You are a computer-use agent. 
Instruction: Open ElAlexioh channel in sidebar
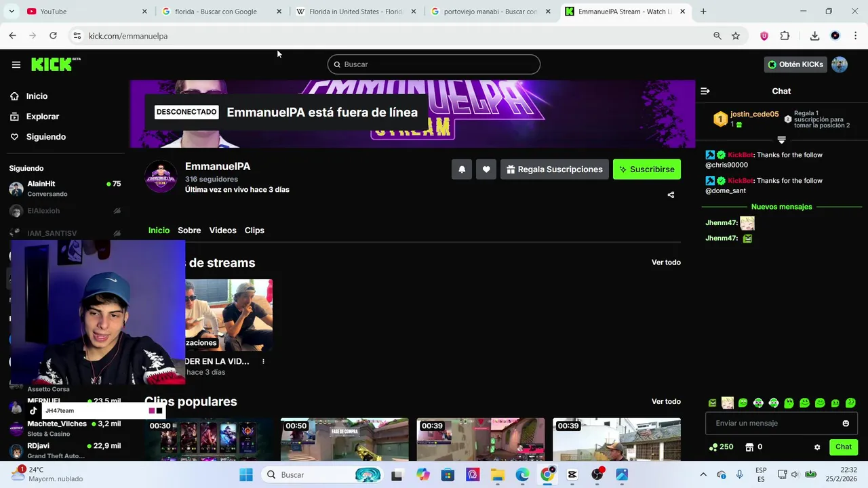(x=65, y=211)
